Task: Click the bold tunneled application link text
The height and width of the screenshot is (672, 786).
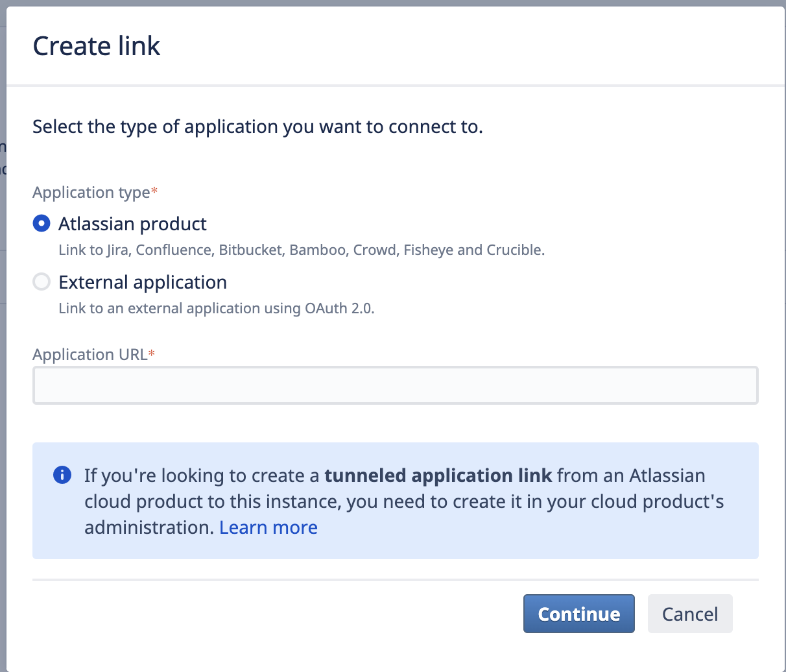Action: [x=438, y=475]
